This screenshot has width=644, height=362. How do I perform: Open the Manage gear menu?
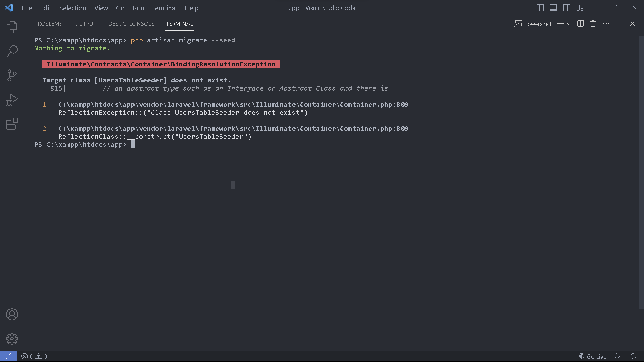coord(12,339)
